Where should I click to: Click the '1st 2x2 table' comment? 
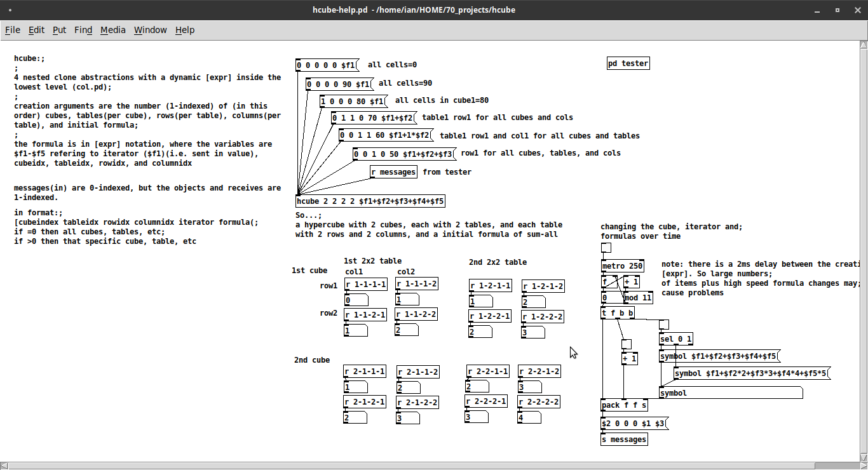point(373,261)
